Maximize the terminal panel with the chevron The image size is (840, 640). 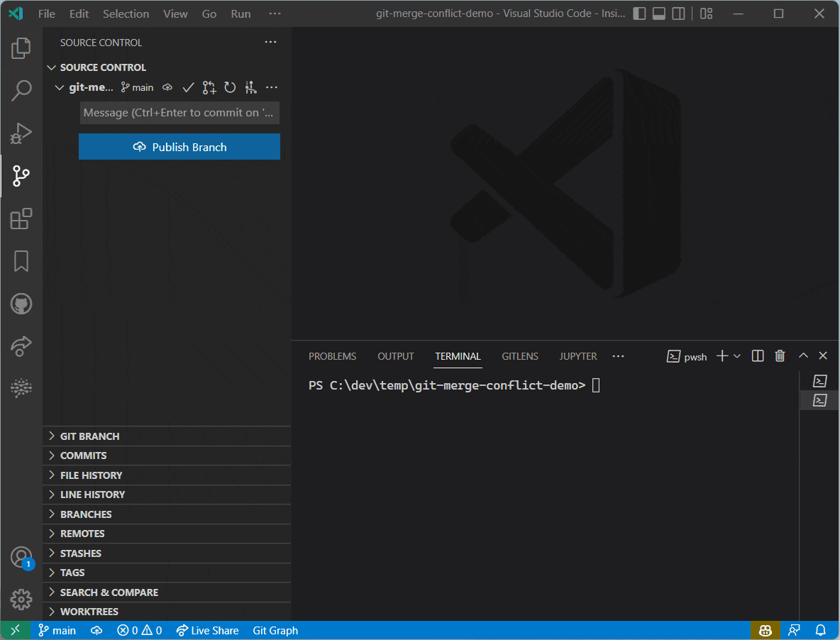pos(803,355)
